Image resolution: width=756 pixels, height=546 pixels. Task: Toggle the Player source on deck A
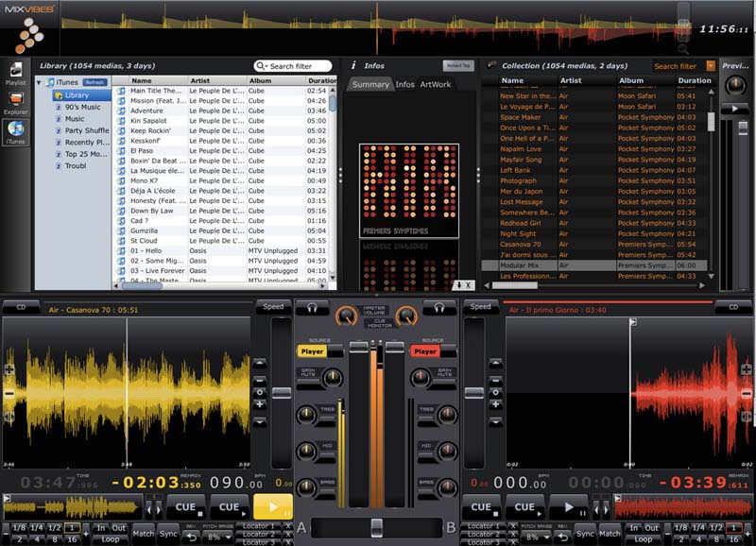tap(312, 351)
